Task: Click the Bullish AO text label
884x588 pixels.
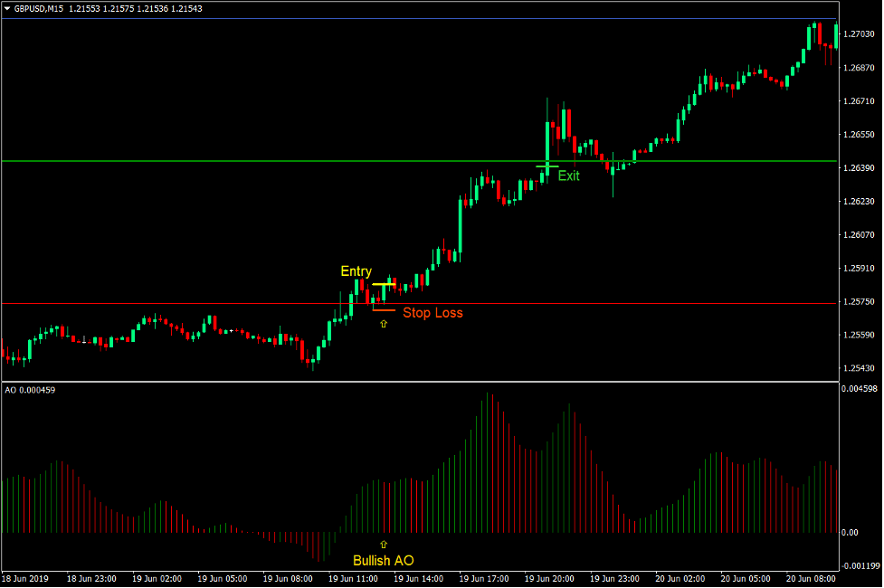Action: (384, 561)
